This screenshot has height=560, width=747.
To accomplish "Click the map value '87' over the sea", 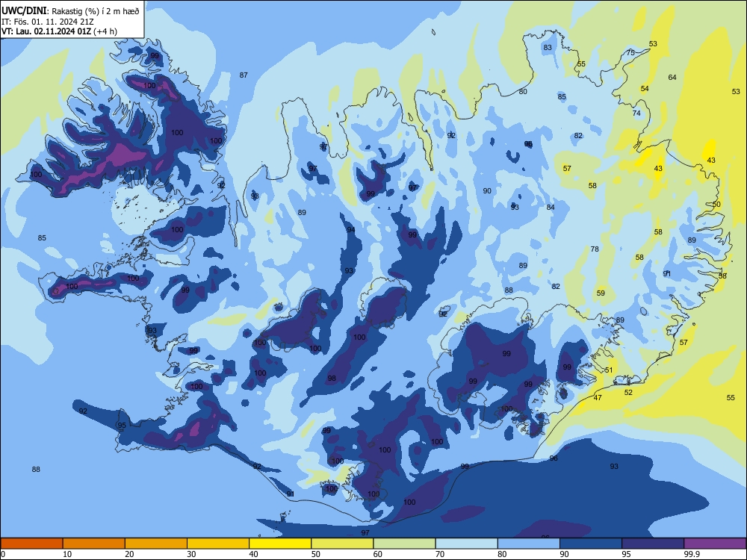I will tap(244, 75).
